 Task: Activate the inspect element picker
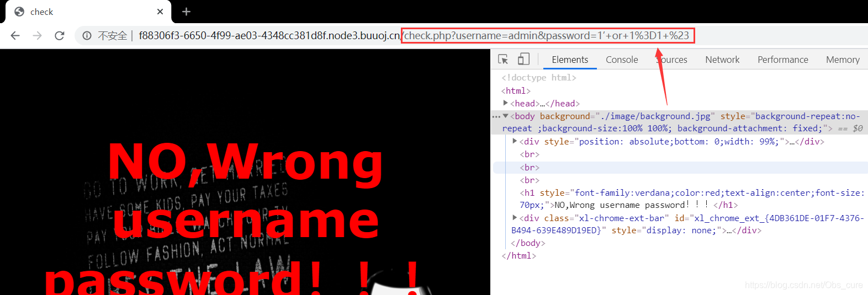pos(503,60)
